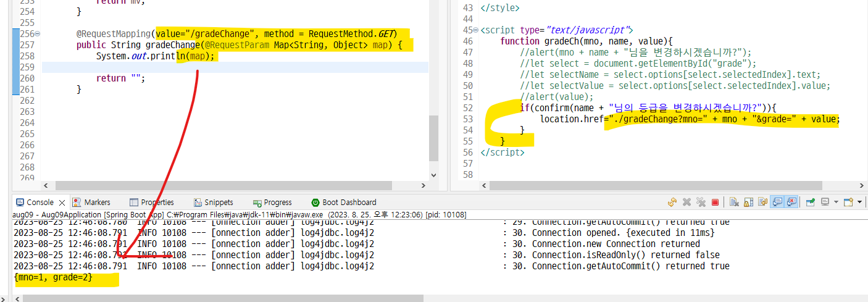The width and height of the screenshot is (868, 302).
Task: Click the console horizontal scrollbar
Action: click(223, 298)
